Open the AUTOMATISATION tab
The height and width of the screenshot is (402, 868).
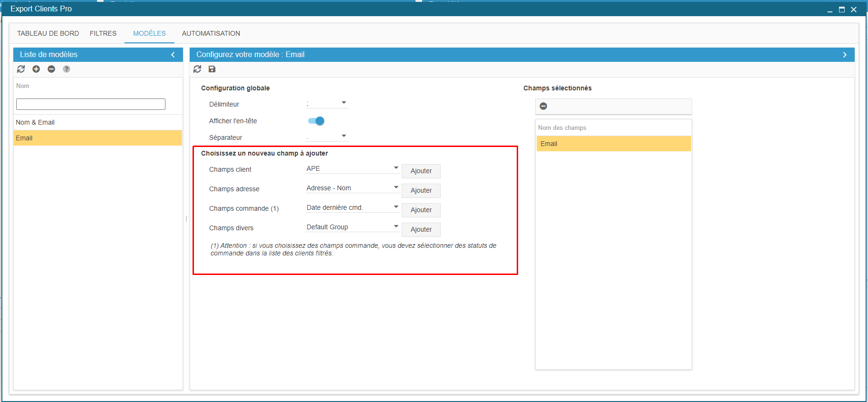[x=211, y=33]
